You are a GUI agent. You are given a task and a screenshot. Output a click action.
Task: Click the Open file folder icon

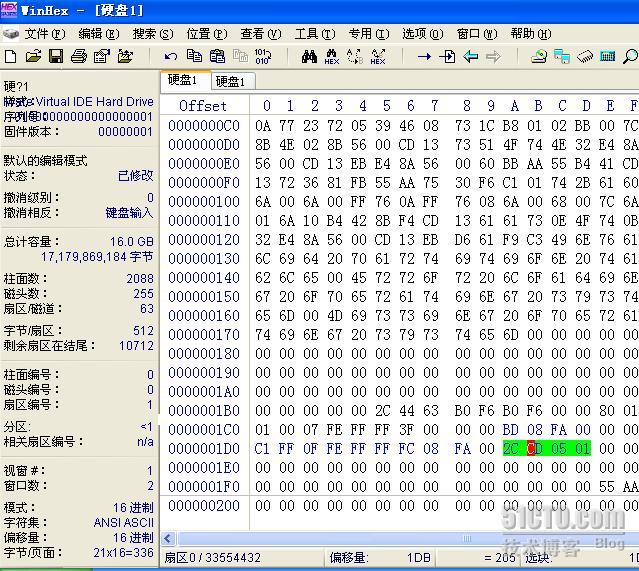point(33,56)
